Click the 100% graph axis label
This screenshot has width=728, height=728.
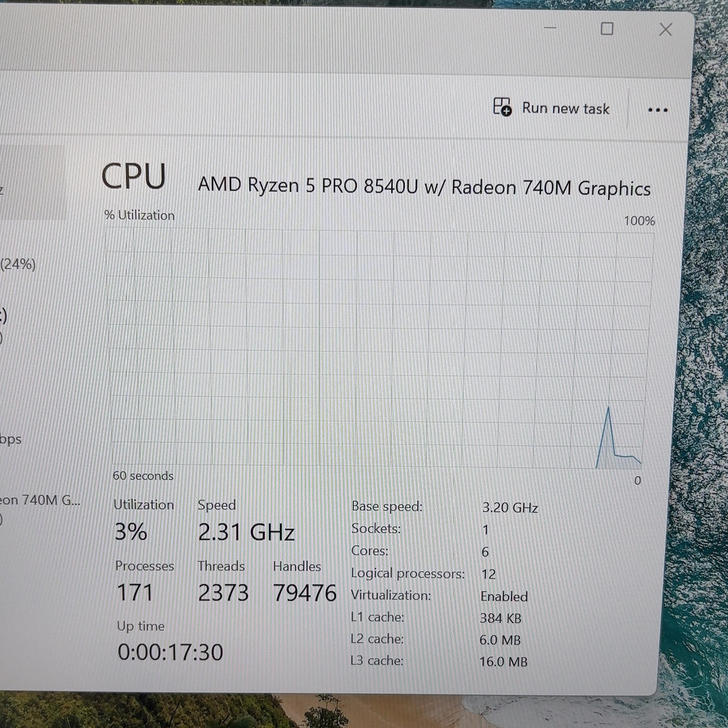pyautogui.click(x=639, y=221)
